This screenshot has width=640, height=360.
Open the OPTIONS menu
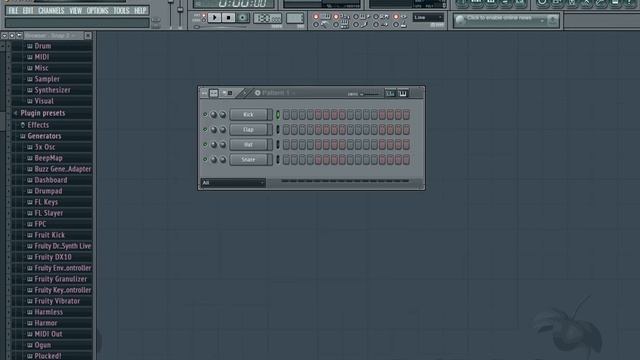[97, 11]
